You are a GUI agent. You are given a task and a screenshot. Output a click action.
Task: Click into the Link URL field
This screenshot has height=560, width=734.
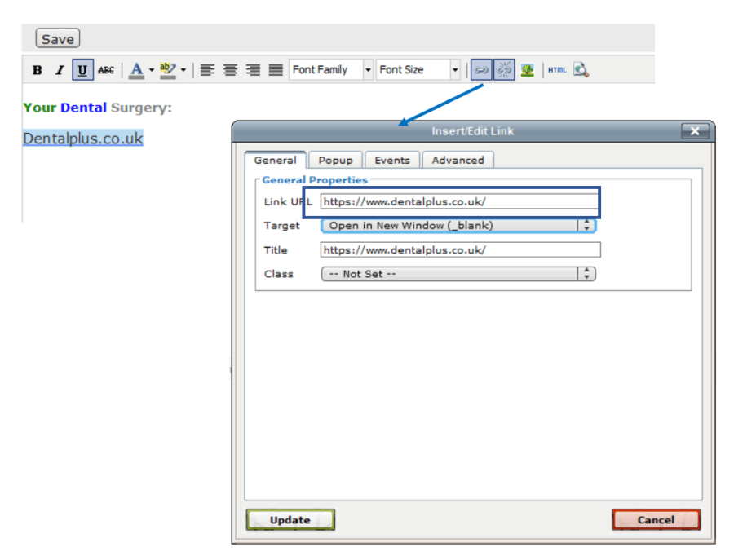pos(460,201)
